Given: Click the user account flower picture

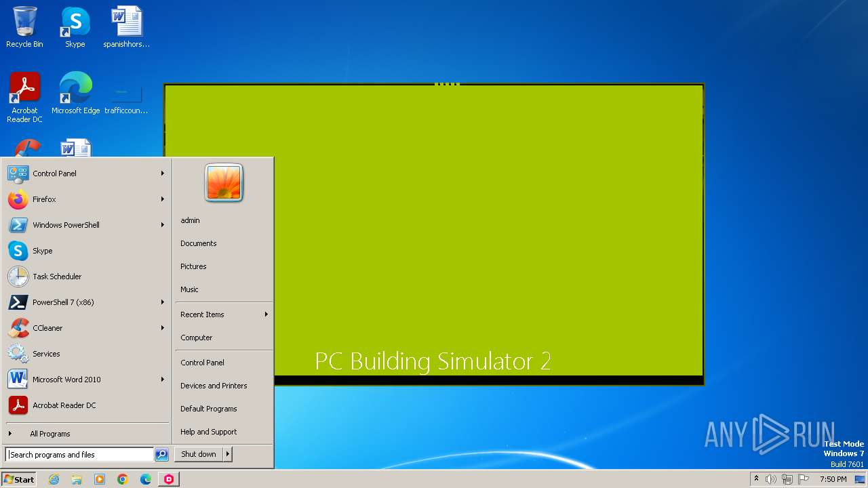Looking at the screenshot, I should pos(224,182).
